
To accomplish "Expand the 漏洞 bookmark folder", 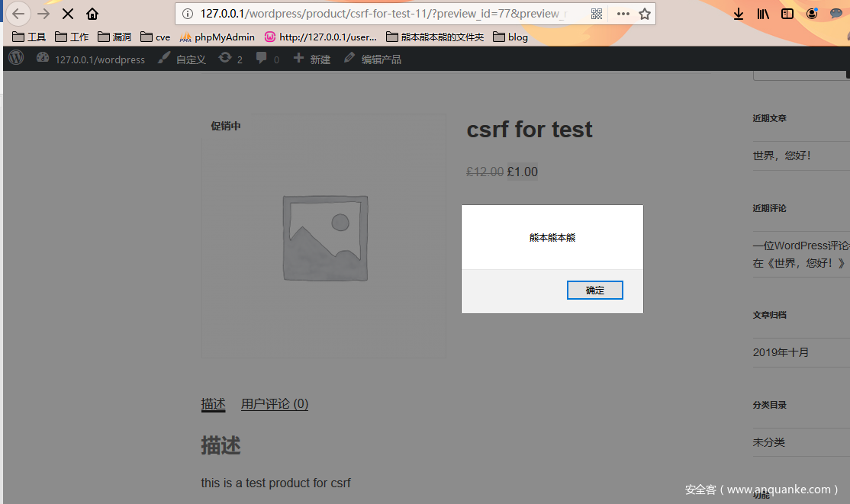I will [x=114, y=37].
